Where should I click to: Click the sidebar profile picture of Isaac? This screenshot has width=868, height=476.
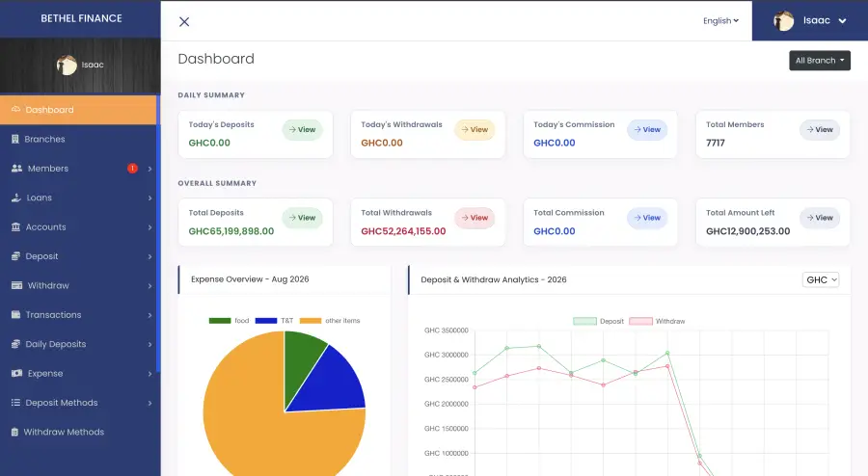click(x=67, y=65)
